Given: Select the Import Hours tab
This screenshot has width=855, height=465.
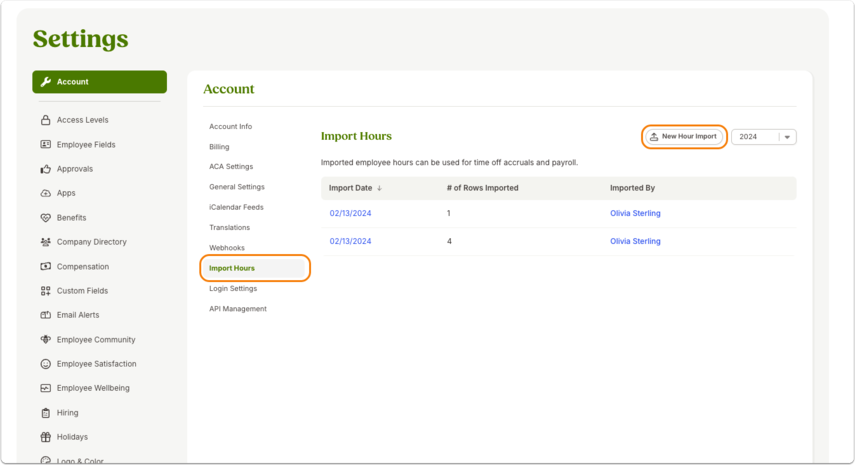Looking at the screenshot, I should pos(254,268).
